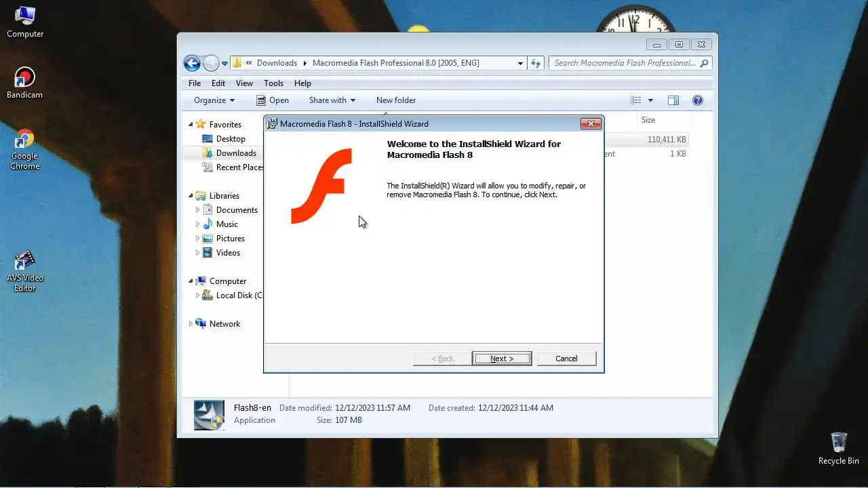Open the AVS Video Editor shortcut
The width and height of the screenshot is (868, 488).
(24, 271)
